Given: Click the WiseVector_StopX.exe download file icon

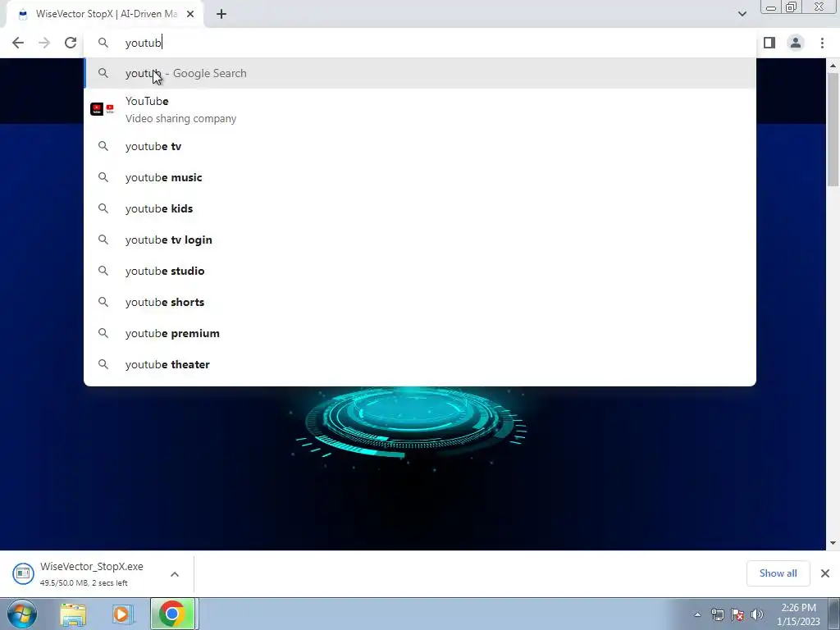Looking at the screenshot, I should (23, 573).
